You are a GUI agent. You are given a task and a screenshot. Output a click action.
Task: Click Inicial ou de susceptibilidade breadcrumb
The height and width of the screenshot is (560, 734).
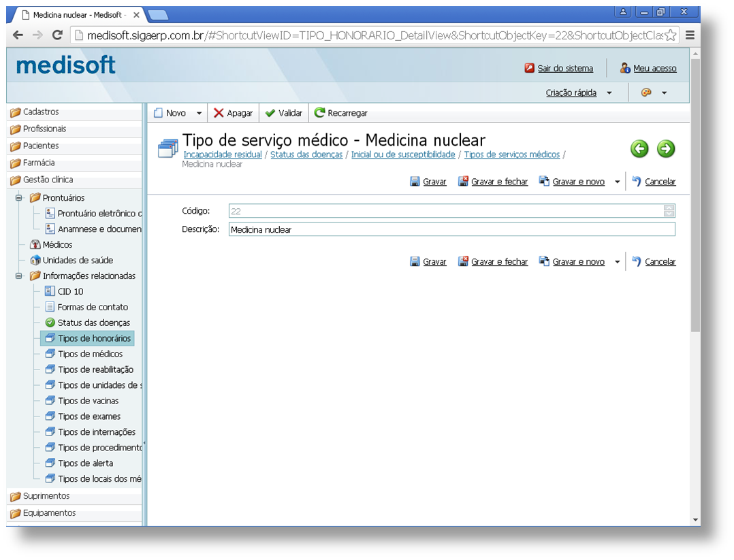click(403, 154)
